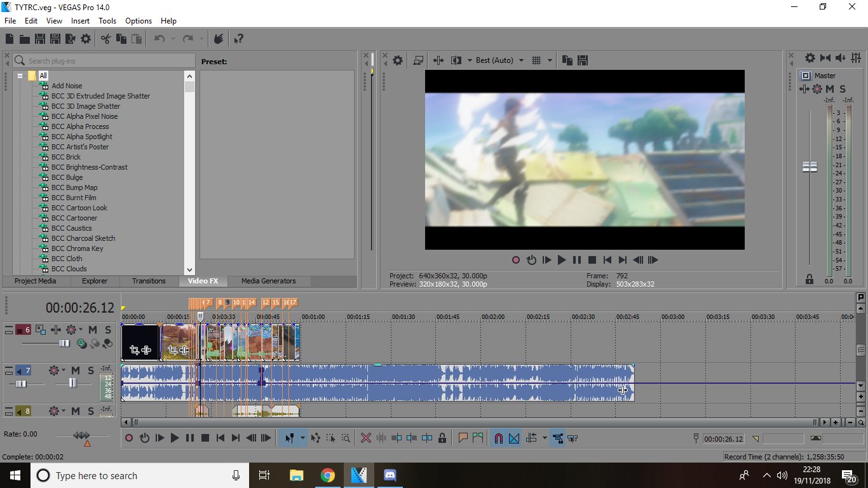Image resolution: width=868 pixels, height=488 pixels.
Task: Select the Zoom Edit tool
Action: 346,438
